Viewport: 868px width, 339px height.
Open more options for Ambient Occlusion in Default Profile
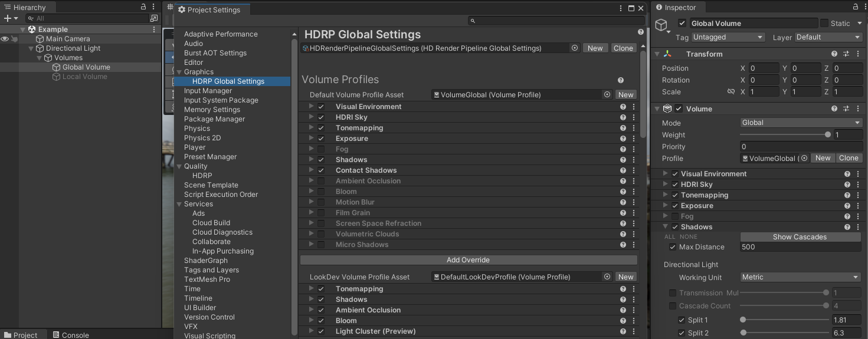[634, 181]
